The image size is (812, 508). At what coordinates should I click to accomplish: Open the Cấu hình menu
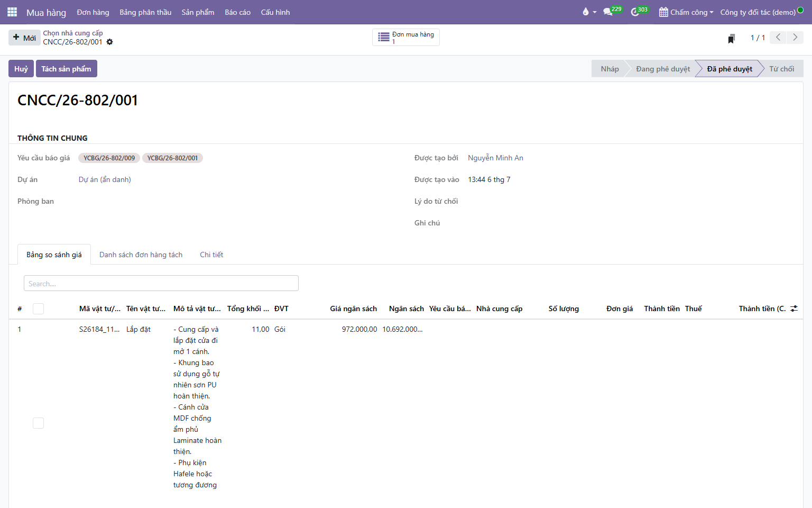tap(275, 12)
